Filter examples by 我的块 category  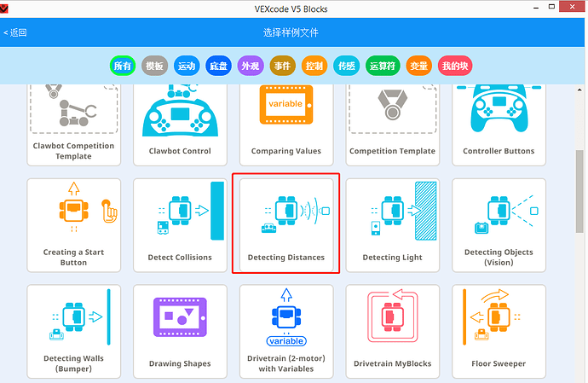coord(455,66)
